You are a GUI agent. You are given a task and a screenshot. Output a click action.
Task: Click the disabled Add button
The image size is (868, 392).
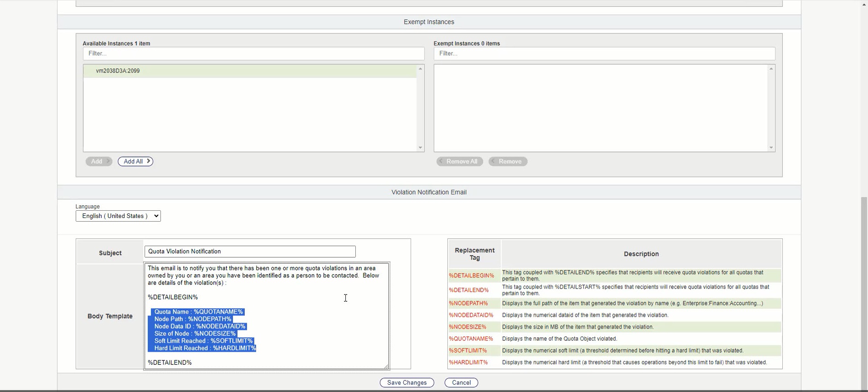coord(98,161)
